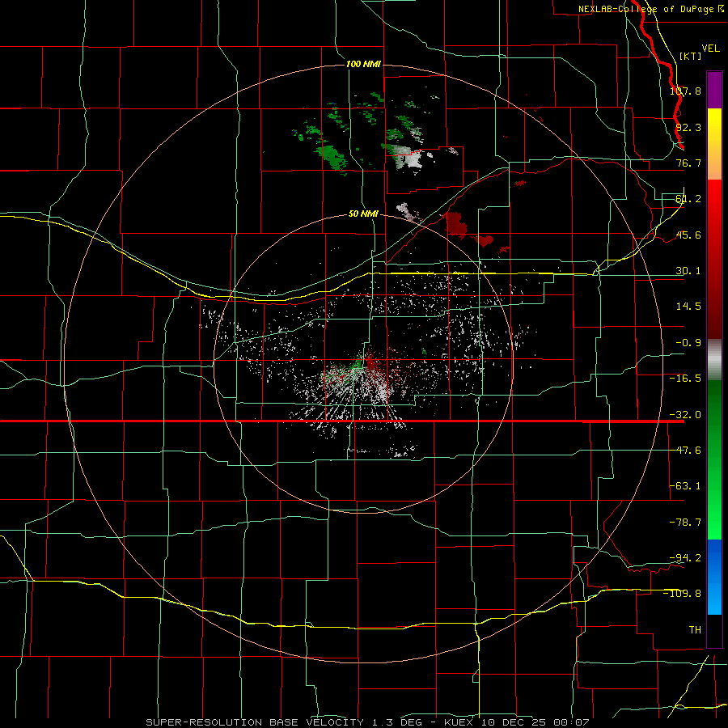Image resolution: width=728 pixels, height=728 pixels.
Task: Click the TH label on the legend
Action: click(695, 629)
